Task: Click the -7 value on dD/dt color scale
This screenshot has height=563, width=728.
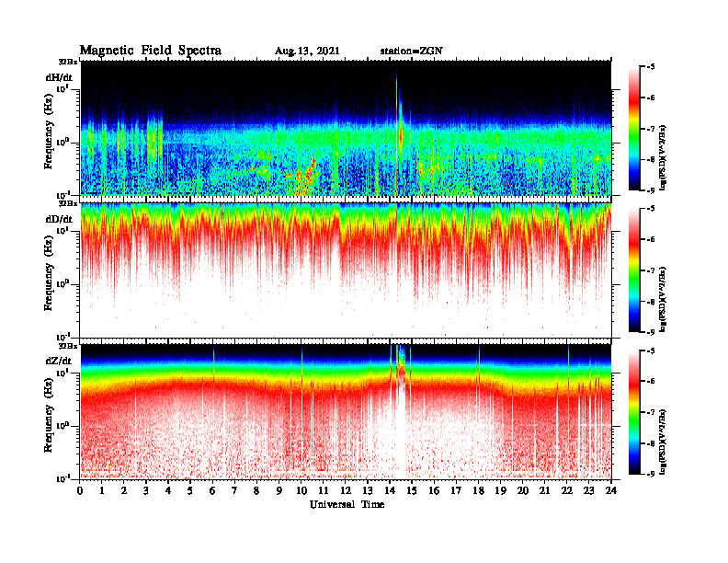Action: [649, 270]
